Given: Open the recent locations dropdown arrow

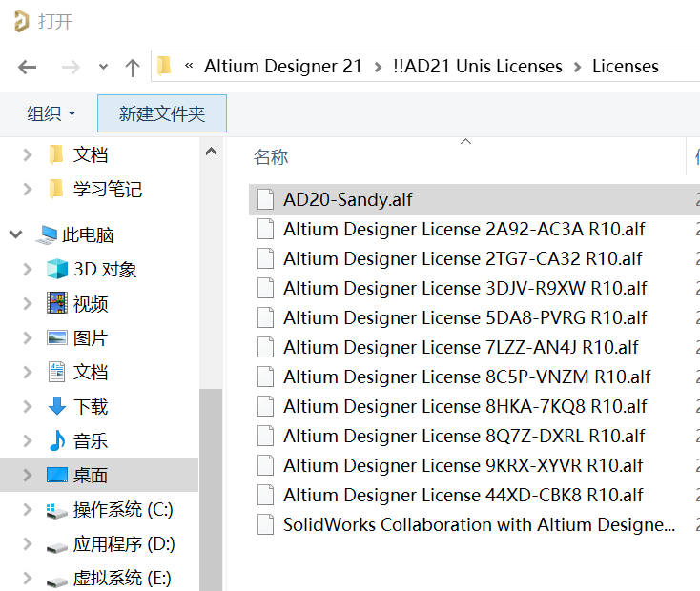Looking at the screenshot, I should (103, 68).
